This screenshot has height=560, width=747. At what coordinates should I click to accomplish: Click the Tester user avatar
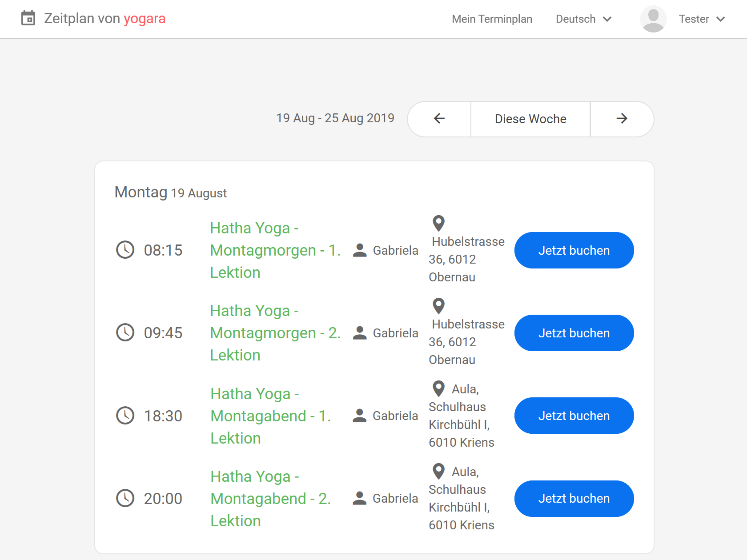click(x=653, y=19)
